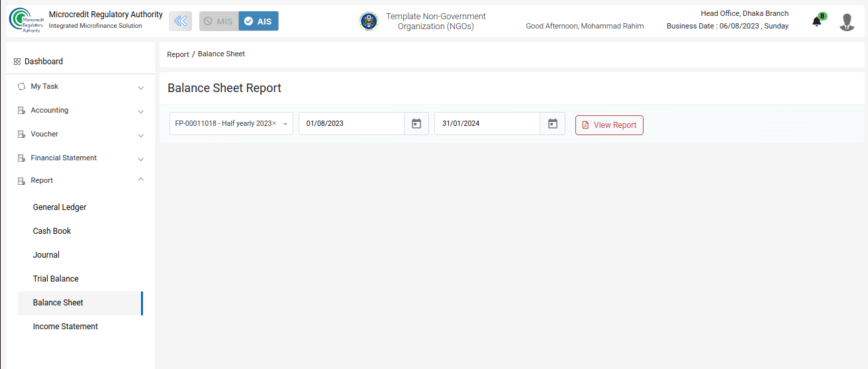This screenshot has width=868, height=369.
Task: Select Trial Balance in sidebar
Action: tap(56, 279)
